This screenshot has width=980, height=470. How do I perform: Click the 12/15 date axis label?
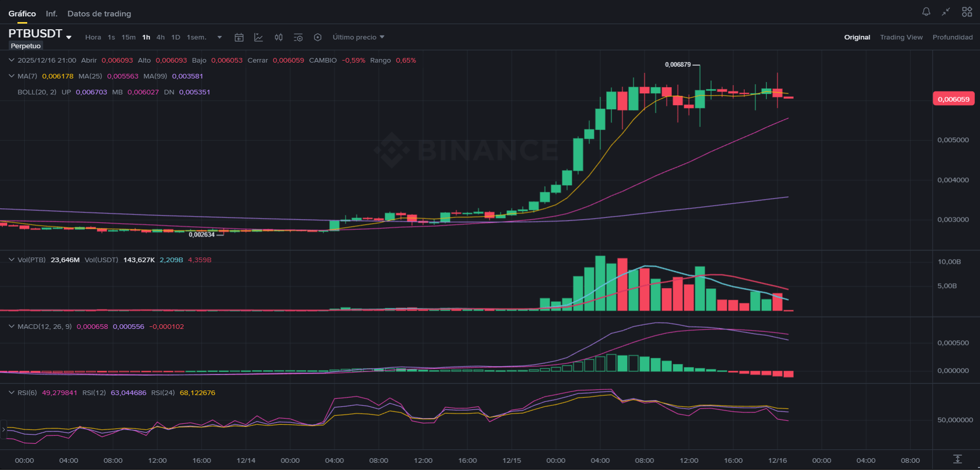[512, 460]
